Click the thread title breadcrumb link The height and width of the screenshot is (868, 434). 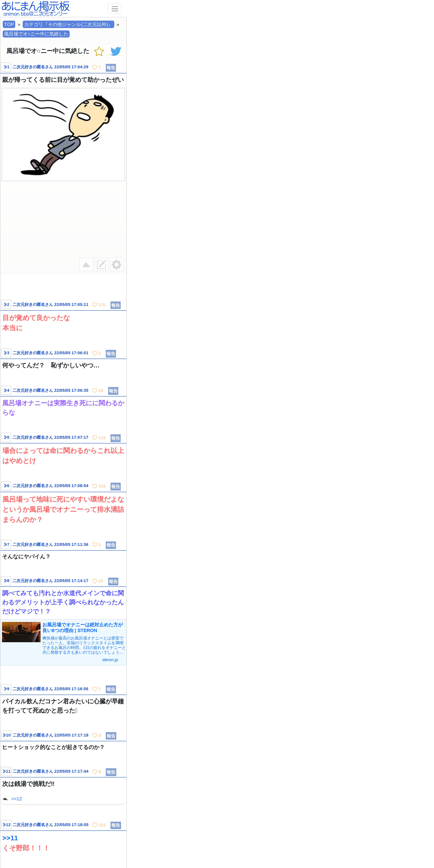(36, 34)
